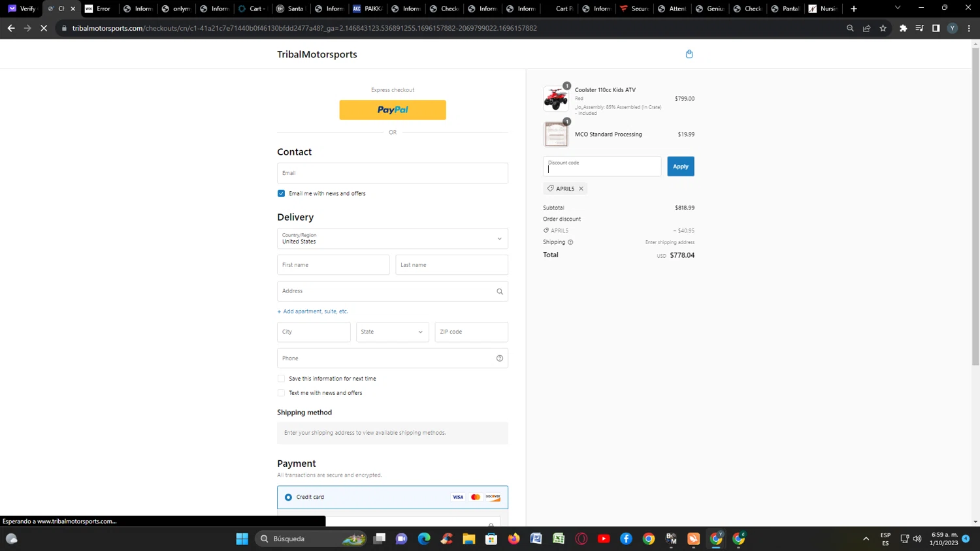Switch to the Nursing tab
Image resolution: width=980 pixels, height=551 pixels.
[x=823, y=8]
